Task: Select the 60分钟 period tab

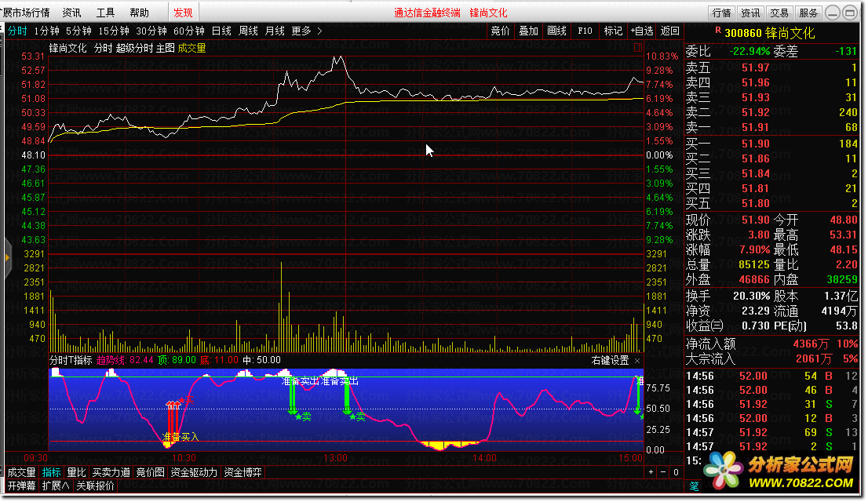Action: coord(189,31)
